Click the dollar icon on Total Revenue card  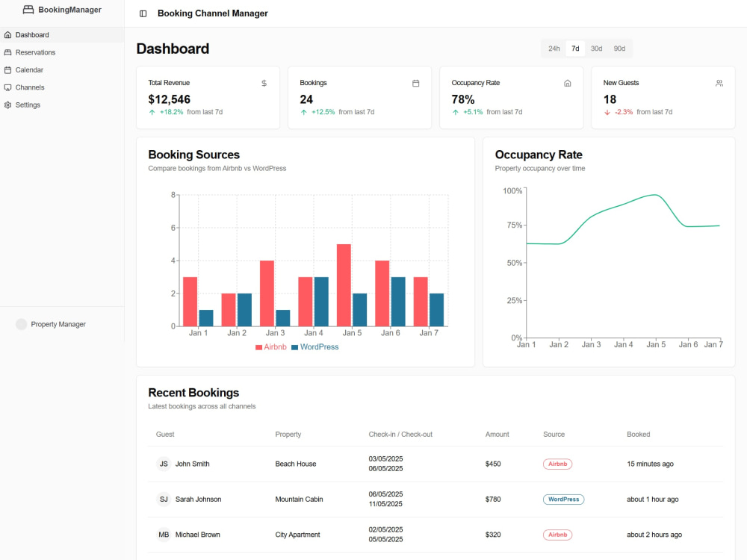tap(264, 84)
